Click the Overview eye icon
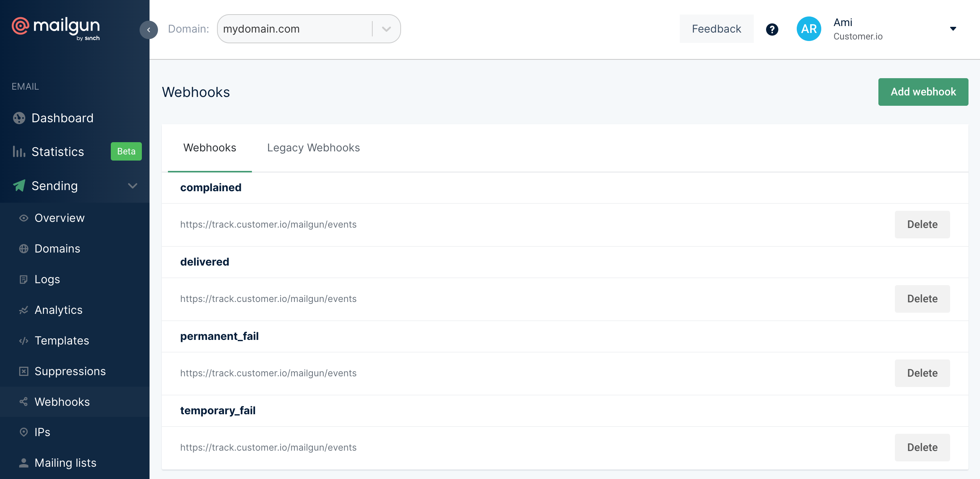Viewport: 980px width, 479px height. click(x=24, y=218)
